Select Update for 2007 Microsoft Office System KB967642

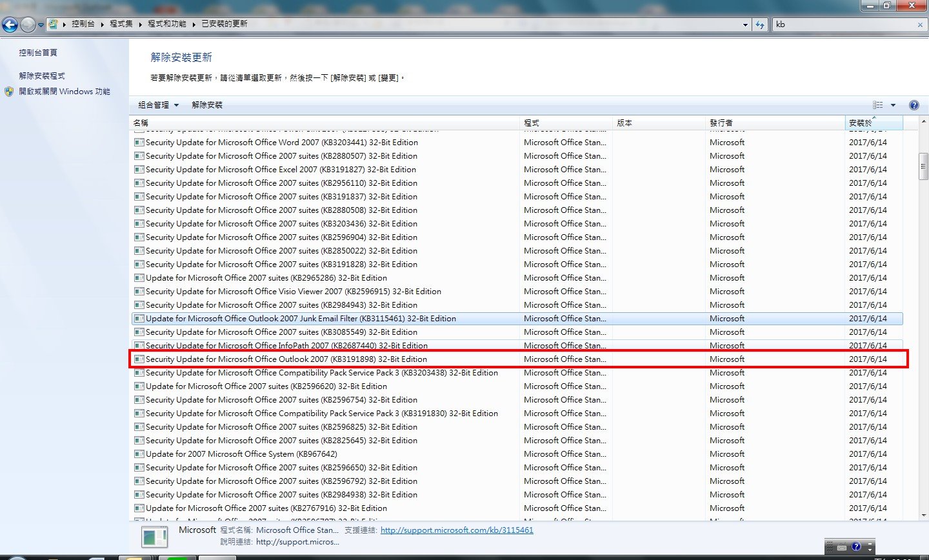click(241, 454)
